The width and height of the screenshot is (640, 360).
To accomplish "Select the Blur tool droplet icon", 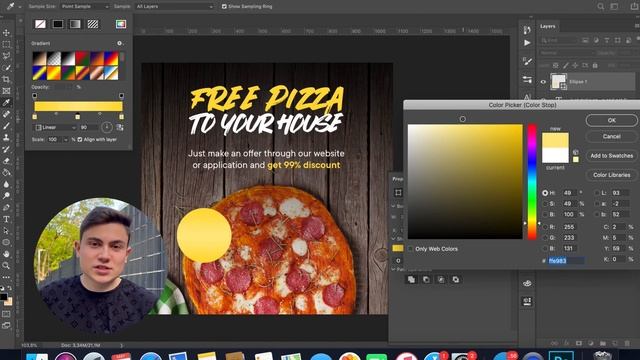I will pyautogui.click(x=6, y=184).
